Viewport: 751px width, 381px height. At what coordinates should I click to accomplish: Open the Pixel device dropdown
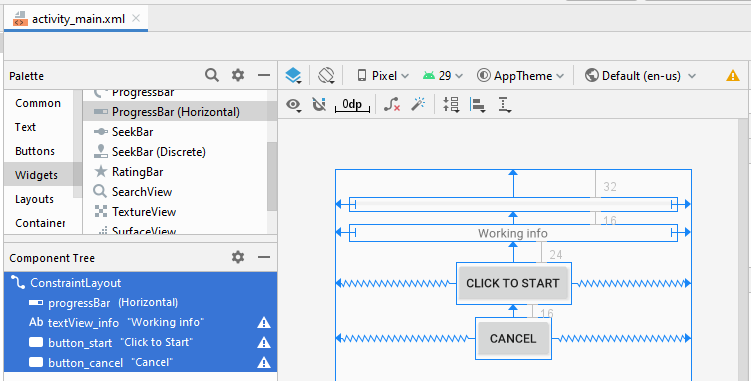383,76
